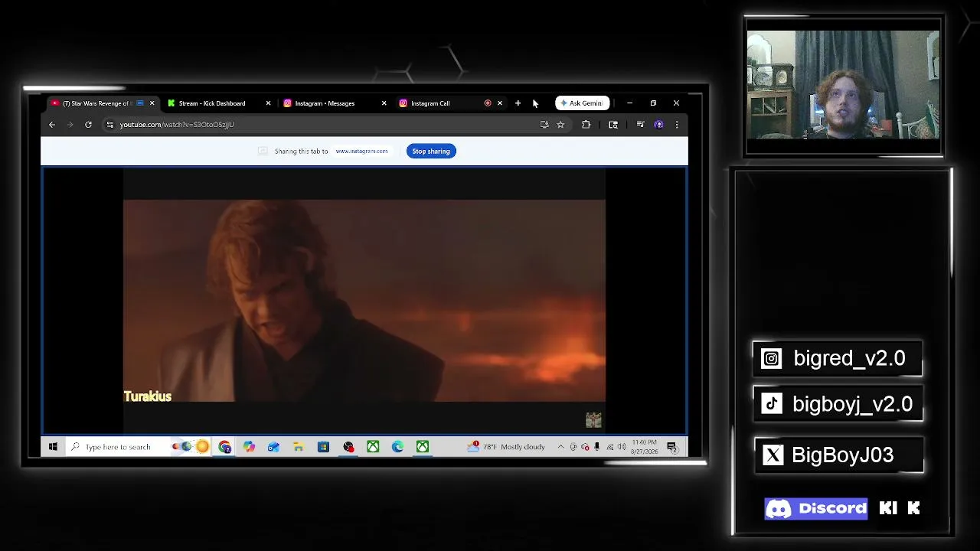Open File Explorer from the taskbar
The width and height of the screenshot is (980, 551).
[x=299, y=447]
